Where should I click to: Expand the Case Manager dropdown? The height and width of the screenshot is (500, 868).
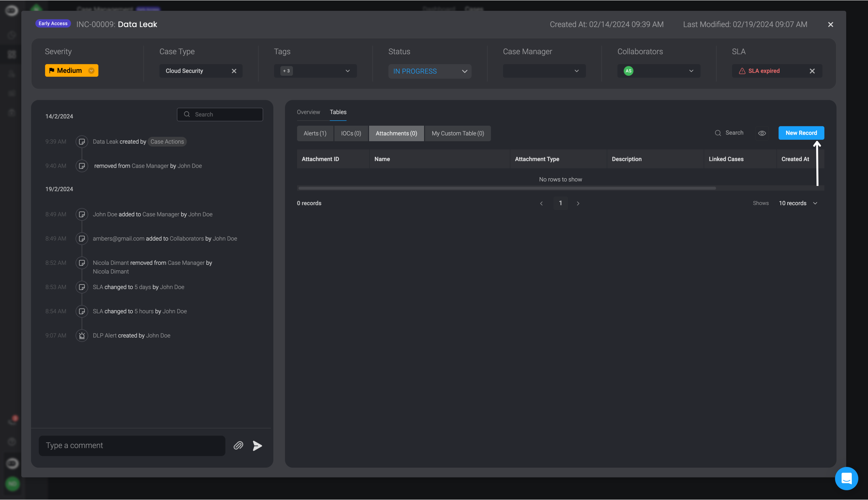577,71
